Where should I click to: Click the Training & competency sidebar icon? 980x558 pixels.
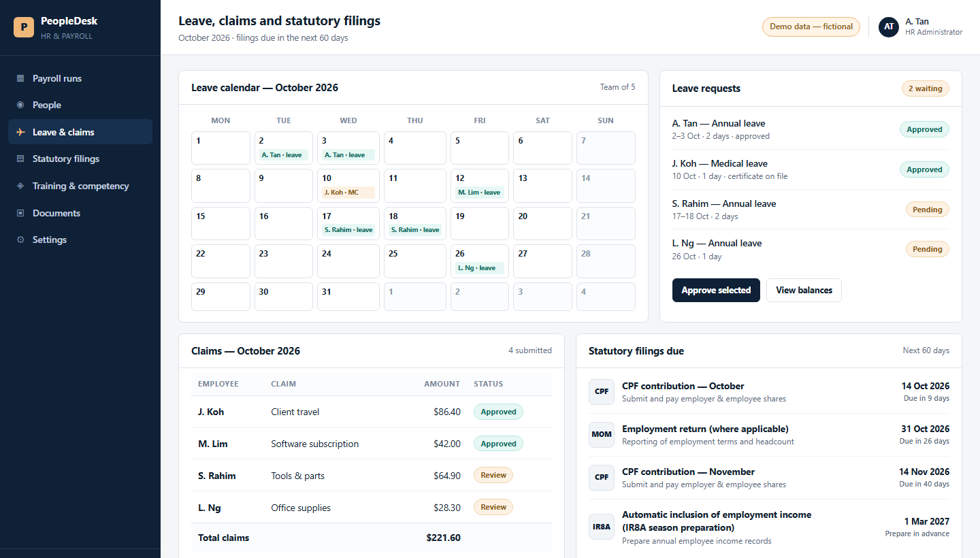(20, 186)
